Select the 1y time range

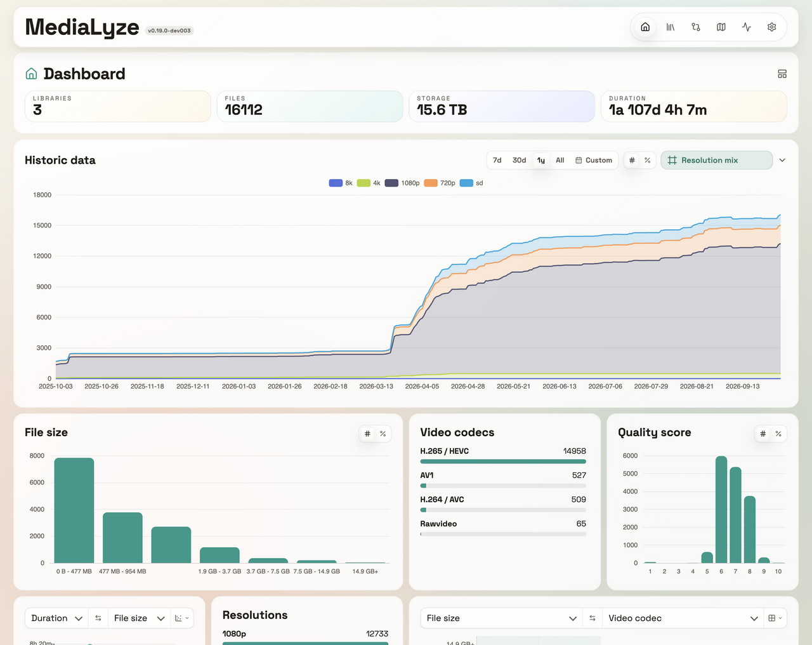click(541, 160)
